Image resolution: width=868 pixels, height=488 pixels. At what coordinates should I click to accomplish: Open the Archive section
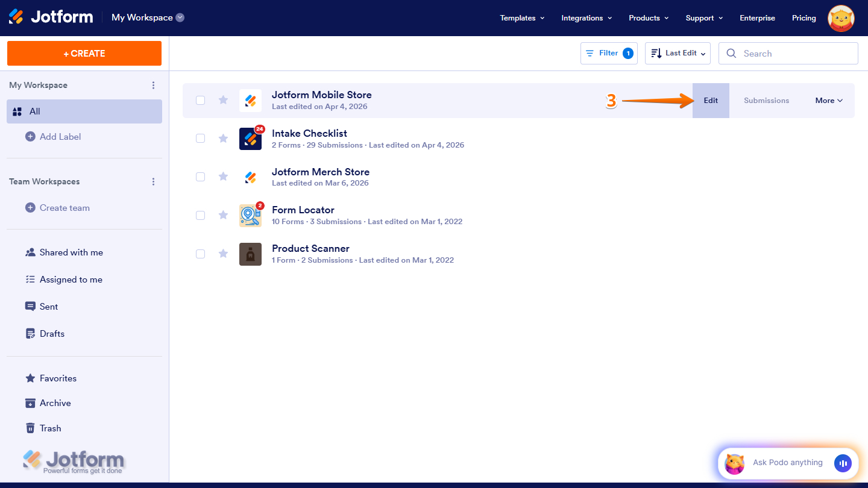(x=55, y=402)
